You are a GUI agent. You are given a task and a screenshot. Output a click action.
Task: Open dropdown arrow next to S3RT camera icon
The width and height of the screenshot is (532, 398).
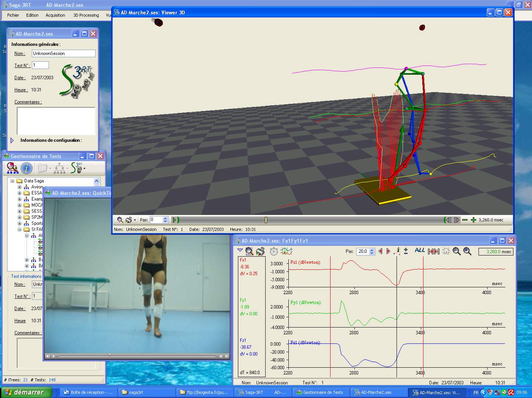tap(84, 168)
